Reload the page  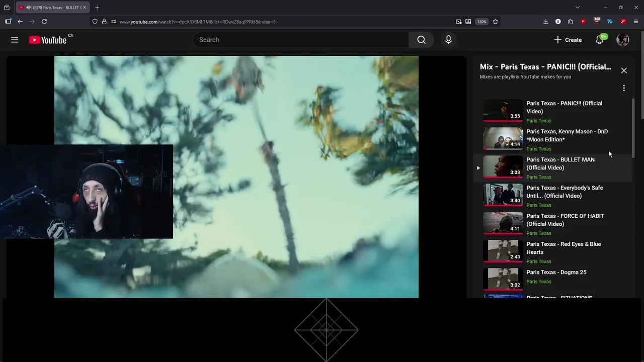[x=44, y=22]
